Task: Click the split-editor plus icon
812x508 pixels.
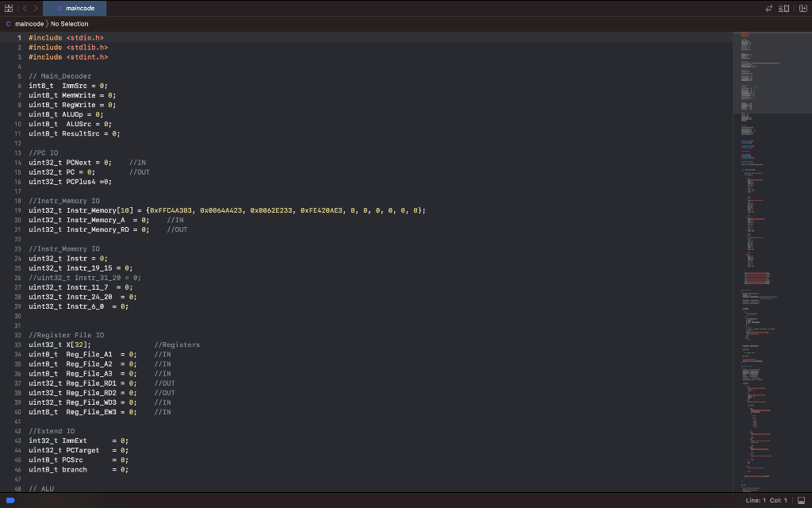Action: click(x=802, y=8)
